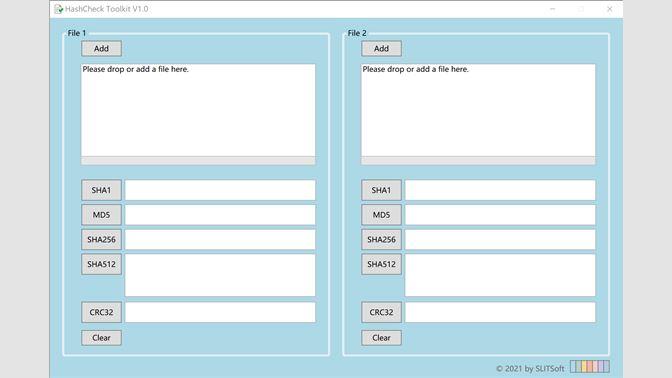Compute SHA256 hash for File 2

pyautogui.click(x=381, y=240)
